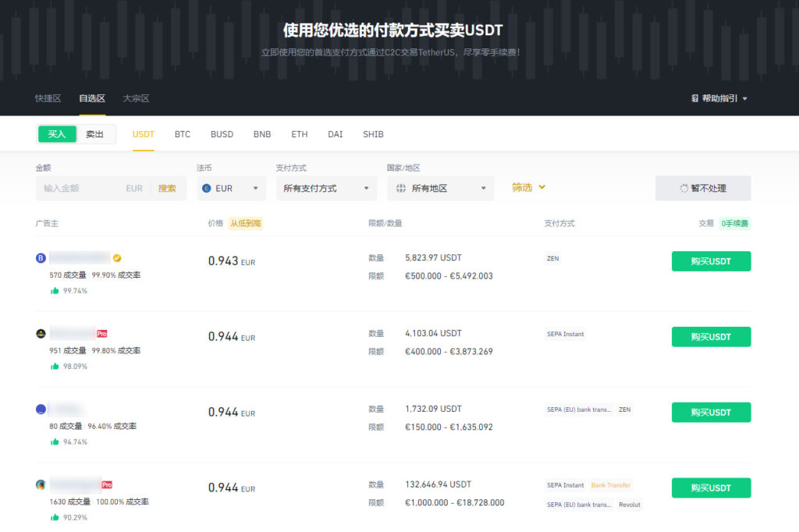Click the 暂不处理 refresh button
Image resolution: width=799 pixels, height=532 pixels.
click(x=703, y=189)
